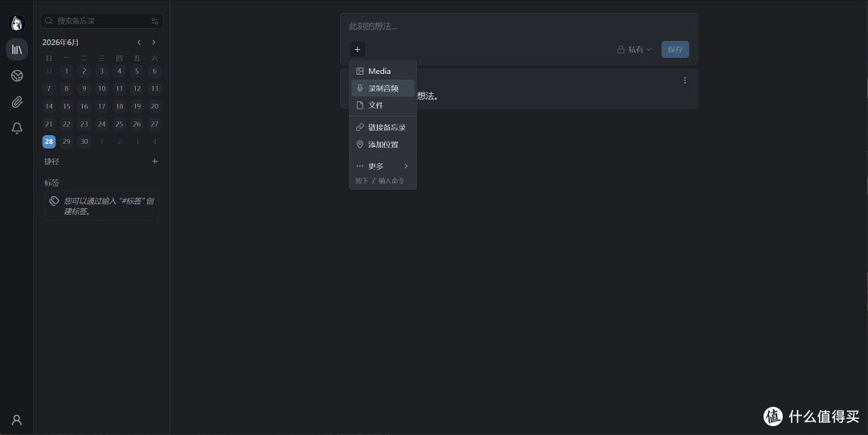This screenshot has height=435, width=868.
Task: Open the three-dot menu on the memo
Action: (685, 80)
